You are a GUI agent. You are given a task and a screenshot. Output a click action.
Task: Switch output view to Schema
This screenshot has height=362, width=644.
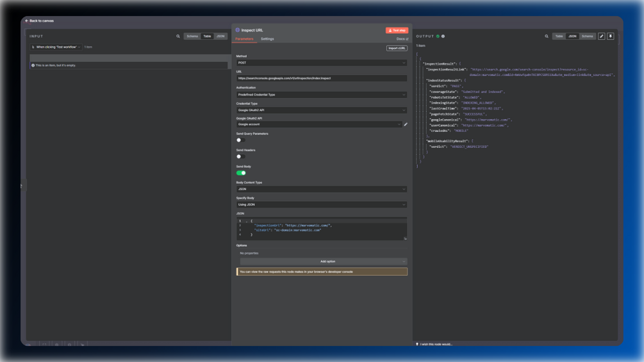click(588, 36)
